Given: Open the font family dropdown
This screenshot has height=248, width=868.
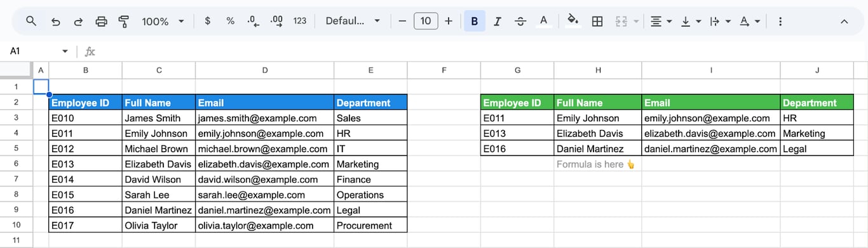Looking at the screenshot, I should [353, 21].
